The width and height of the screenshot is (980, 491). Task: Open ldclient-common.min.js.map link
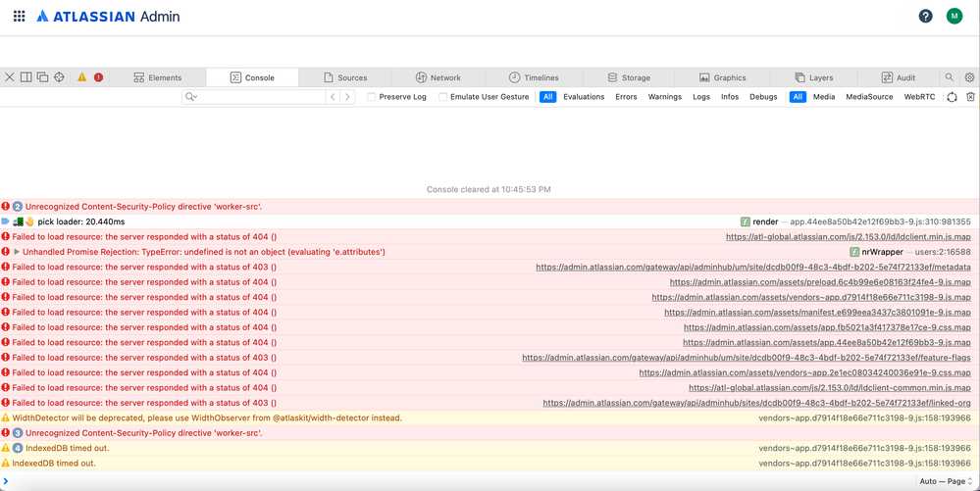pos(829,388)
